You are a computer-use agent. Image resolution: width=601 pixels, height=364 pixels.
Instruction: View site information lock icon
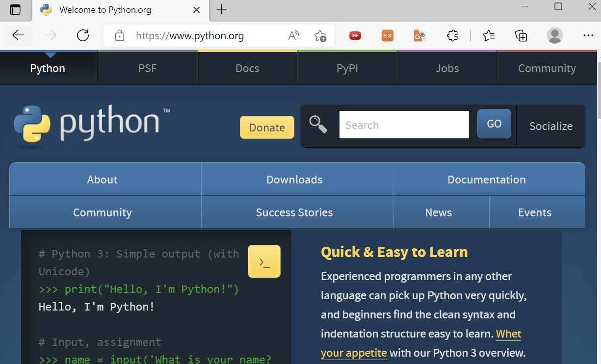119,36
